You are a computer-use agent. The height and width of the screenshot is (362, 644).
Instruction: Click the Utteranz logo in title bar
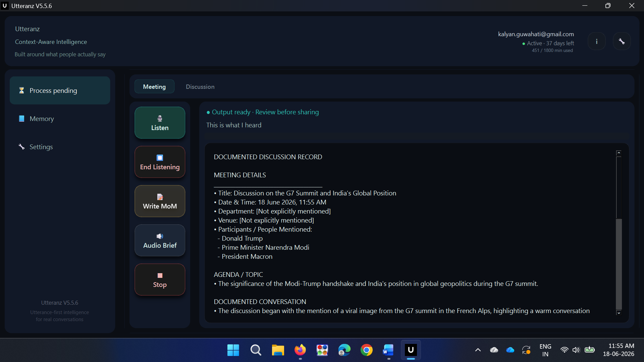click(5, 6)
